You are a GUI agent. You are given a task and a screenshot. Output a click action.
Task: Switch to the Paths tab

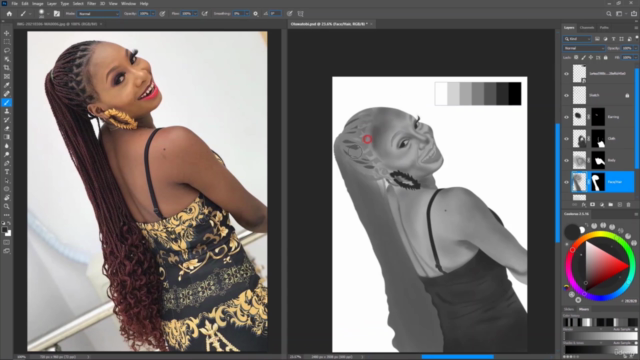click(604, 27)
